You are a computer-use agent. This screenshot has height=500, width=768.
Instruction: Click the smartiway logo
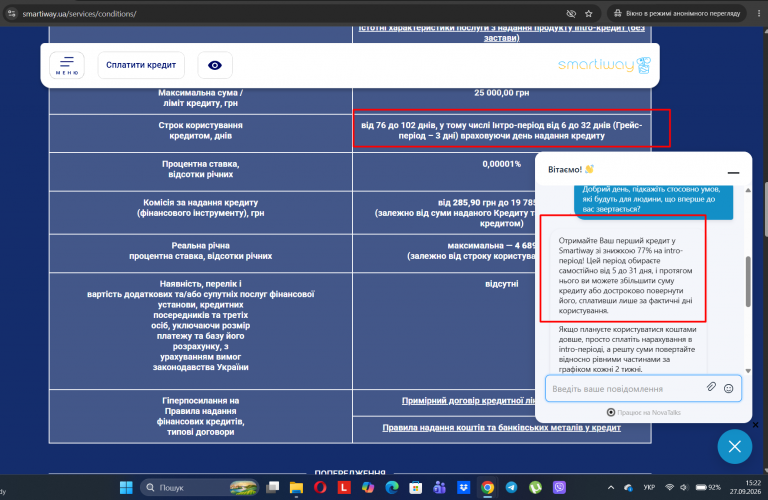tap(604, 65)
